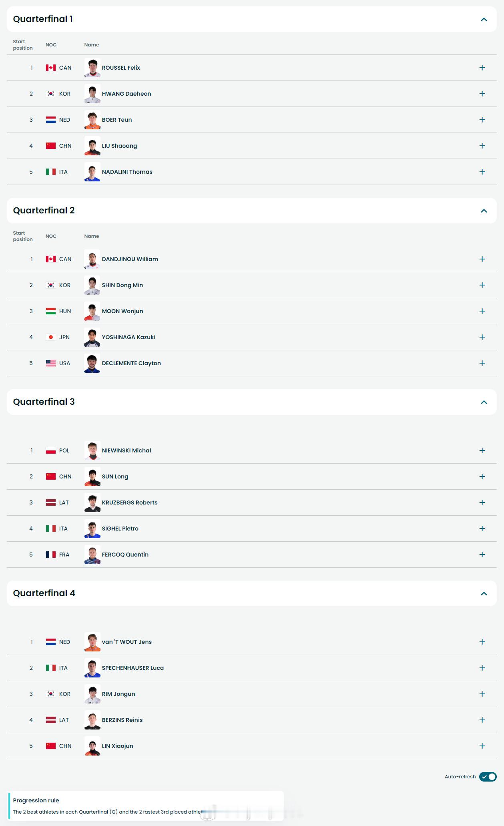The width and height of the screenshot is (504, 826).
Task: Collapse the Quarterfinal 3 panel chevron
Action: (x=484, y=402)
